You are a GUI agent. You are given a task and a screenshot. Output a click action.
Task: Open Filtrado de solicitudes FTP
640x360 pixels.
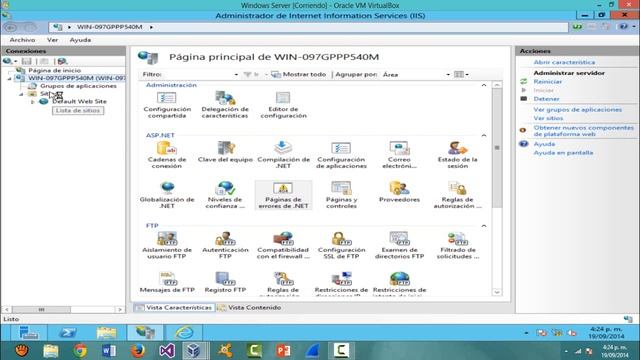[458, 245]
